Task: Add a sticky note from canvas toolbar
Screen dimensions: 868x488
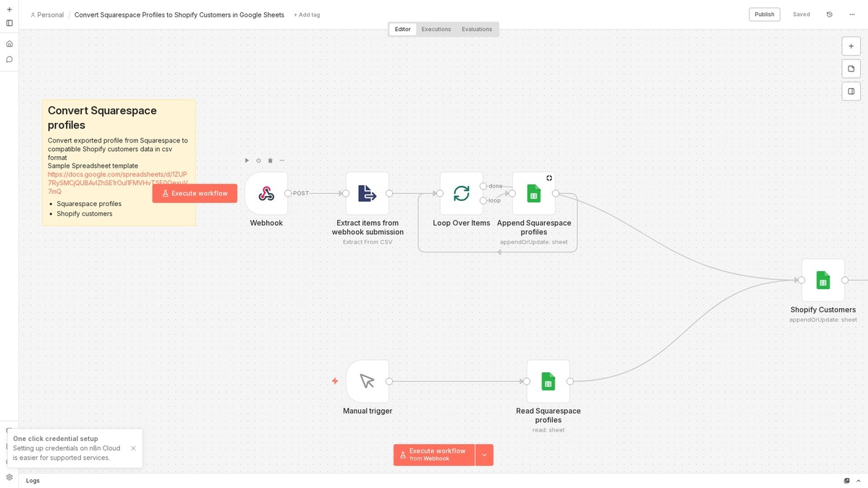Action: 851,69
